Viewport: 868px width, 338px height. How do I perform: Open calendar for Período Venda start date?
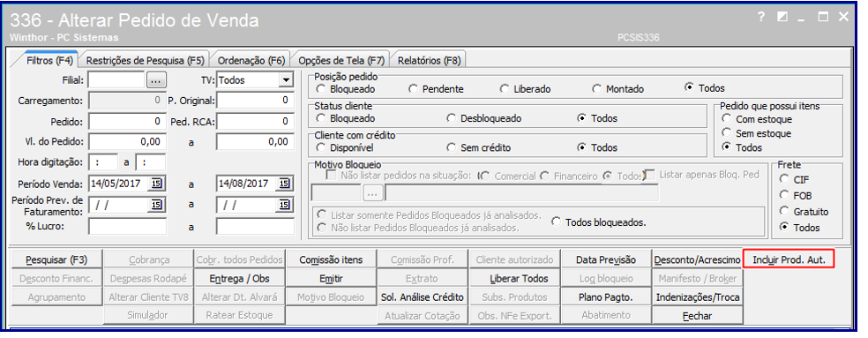pyautogui.click(x=156, y=184)
